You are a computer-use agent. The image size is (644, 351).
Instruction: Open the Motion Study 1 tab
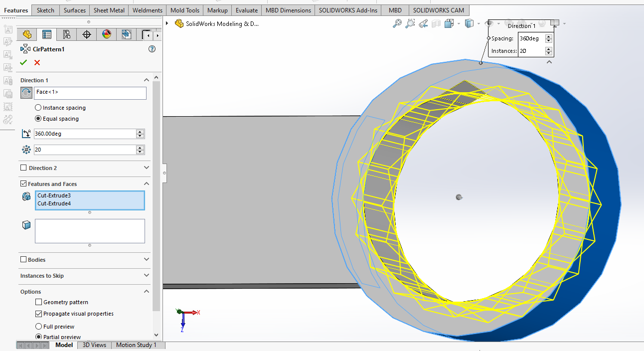136,345
